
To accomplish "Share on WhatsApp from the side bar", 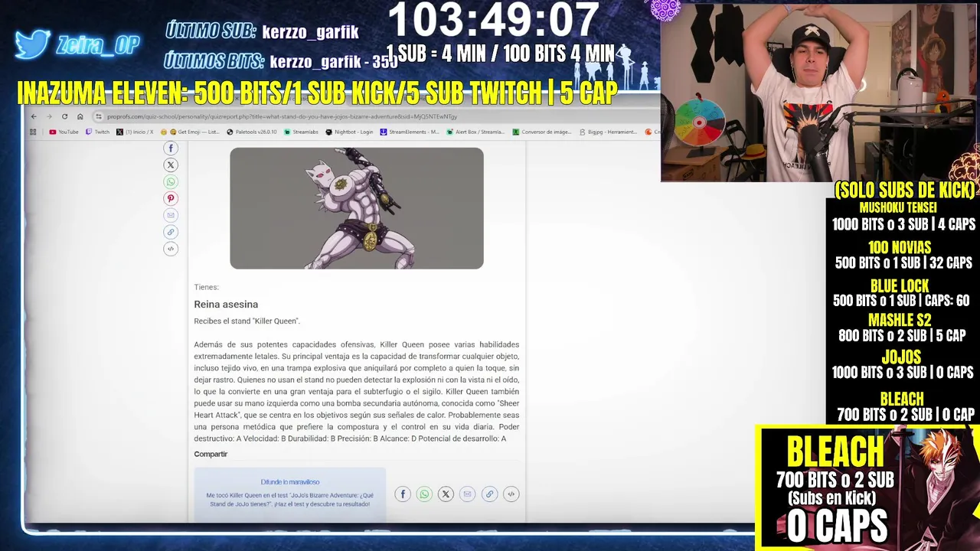I will [171, 182].
